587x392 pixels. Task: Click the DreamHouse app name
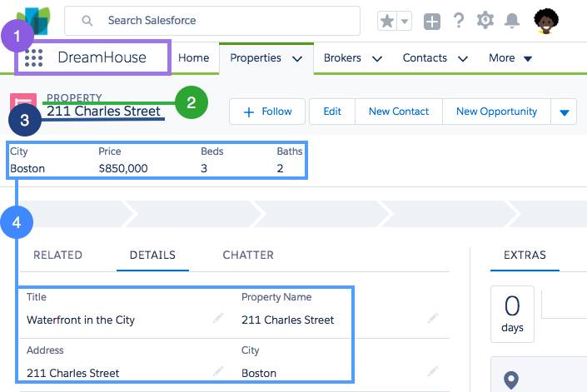point(102,57)
